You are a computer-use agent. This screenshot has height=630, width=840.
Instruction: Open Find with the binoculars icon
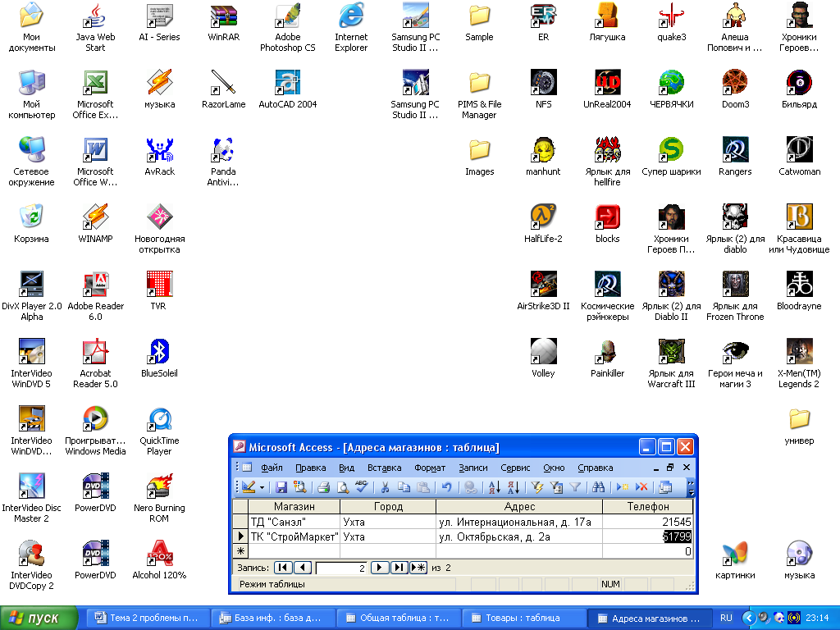598,487
